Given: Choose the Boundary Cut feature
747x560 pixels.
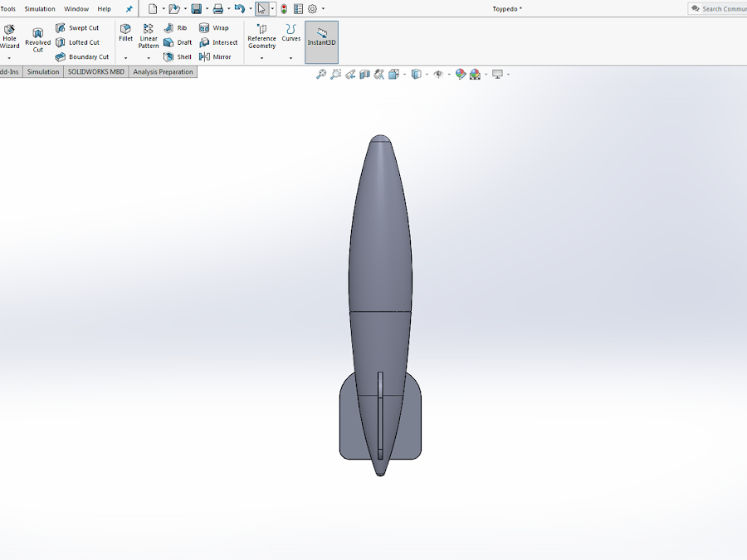Looking at the screenshot, I should click(82, 56).
